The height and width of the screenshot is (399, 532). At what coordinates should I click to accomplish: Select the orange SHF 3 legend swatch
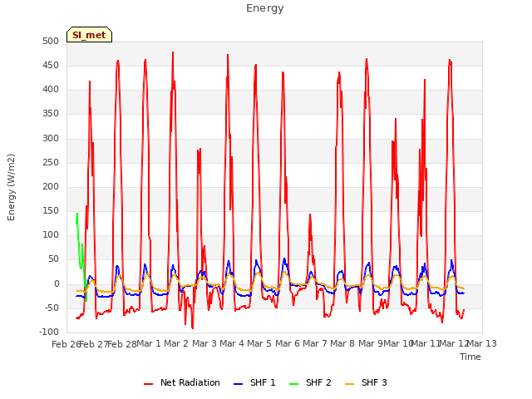click(x=349, y=384)
